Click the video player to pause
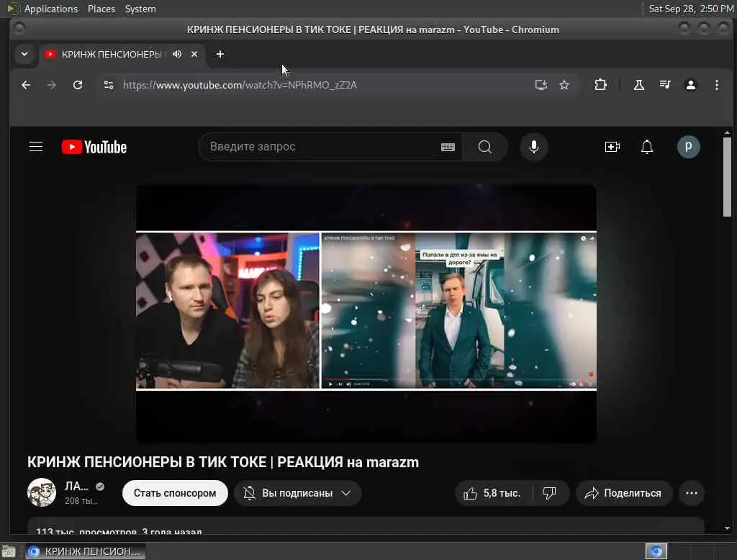The image size is (737, 560). tap(366, 313)
